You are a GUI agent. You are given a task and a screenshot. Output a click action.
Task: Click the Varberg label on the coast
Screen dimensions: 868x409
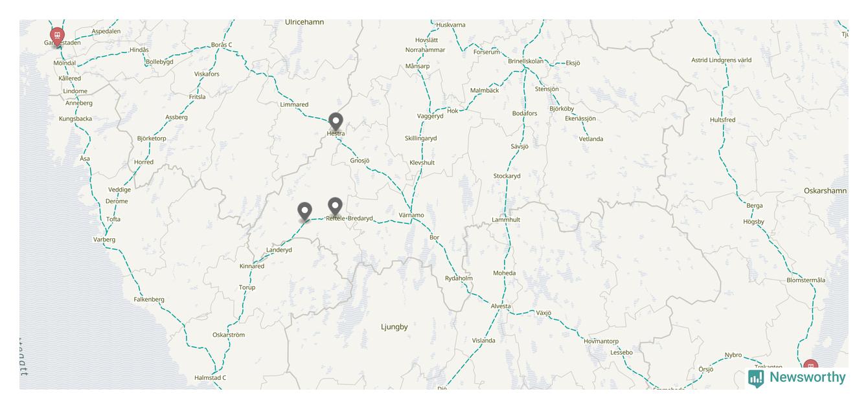tap(104, 239)
